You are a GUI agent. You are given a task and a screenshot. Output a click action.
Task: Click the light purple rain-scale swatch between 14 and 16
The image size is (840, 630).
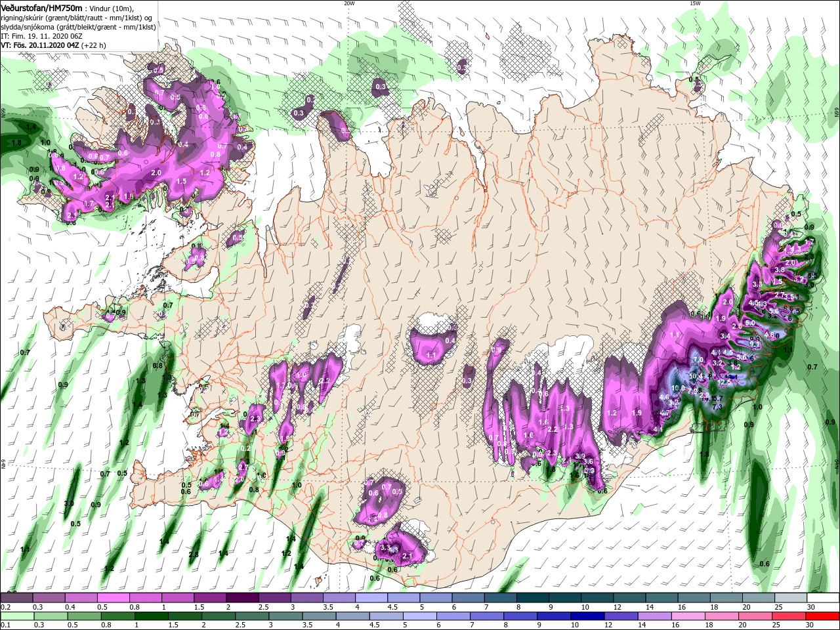[654, 617]
